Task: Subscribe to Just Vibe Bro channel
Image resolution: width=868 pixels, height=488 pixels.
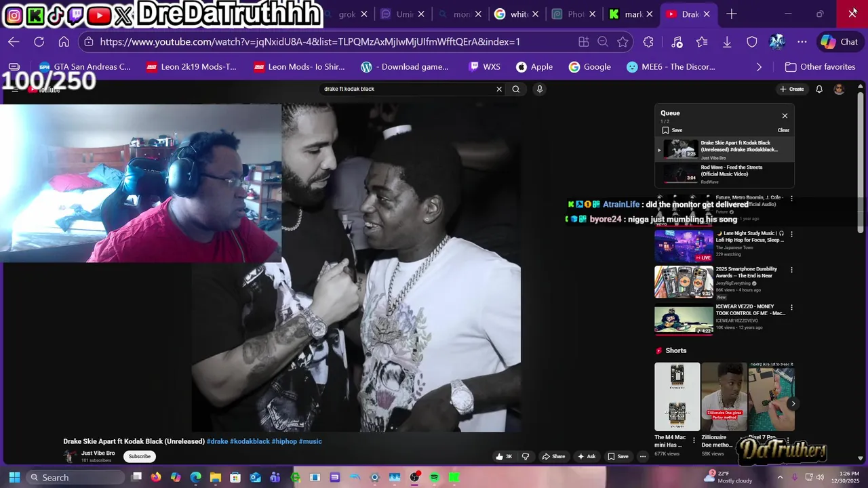Action: click(140, 457)
